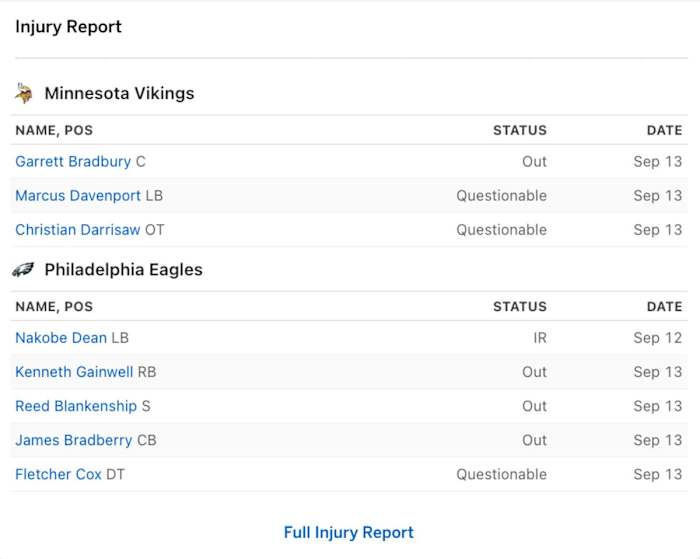Click the Reed Blankenship link

[x=76, y=406]
